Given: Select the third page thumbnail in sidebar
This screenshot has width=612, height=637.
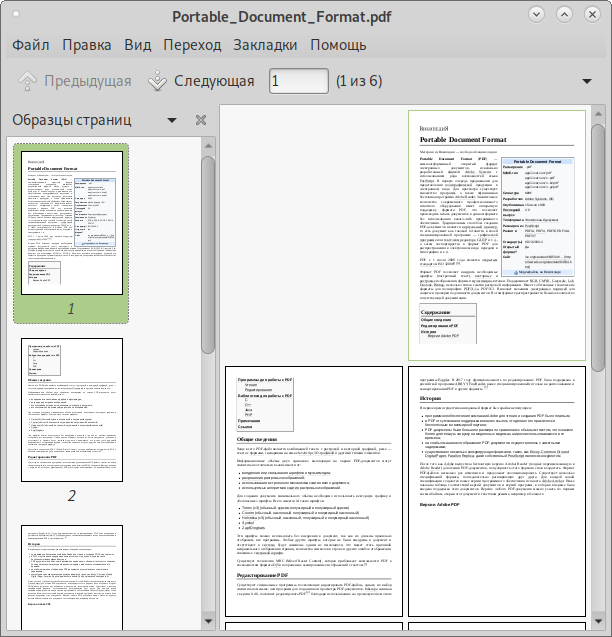Looking at the screenshot, I should point(72,578).
